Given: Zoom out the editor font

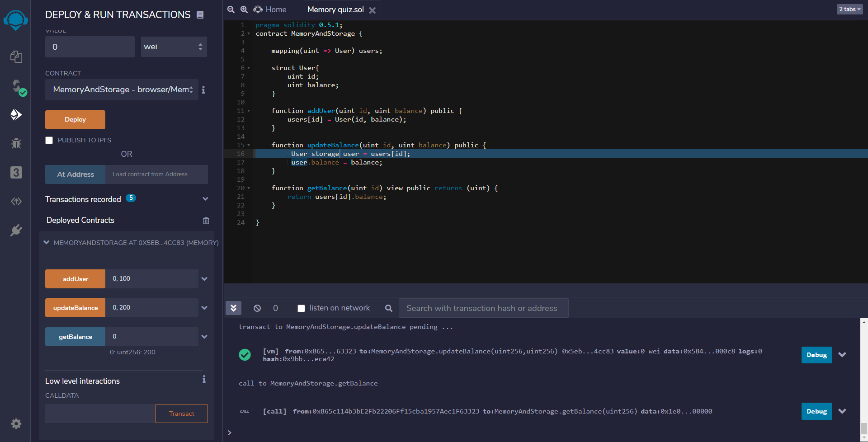Looking at the screenshot, I should (231, 9).
